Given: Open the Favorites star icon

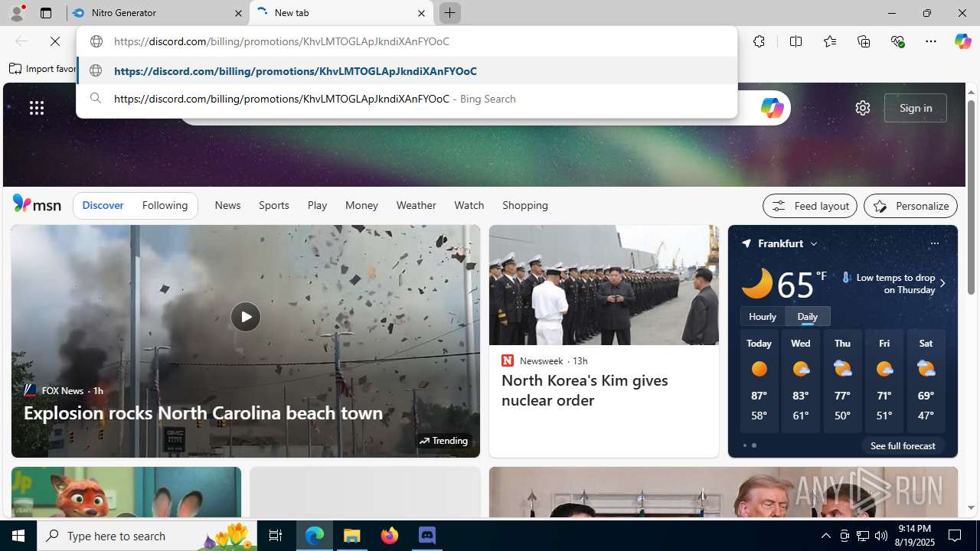Looking at the screenshot, I should point(830,41).
